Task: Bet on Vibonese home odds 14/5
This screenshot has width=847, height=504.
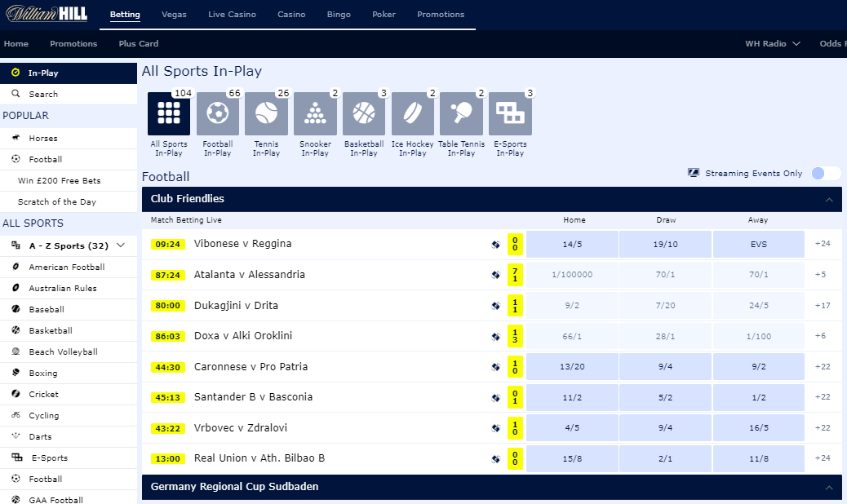Action: point(572,244)
